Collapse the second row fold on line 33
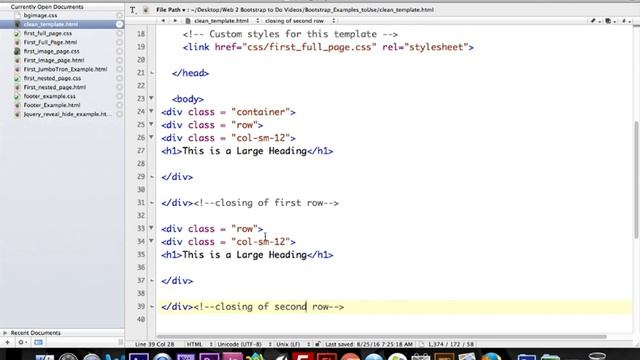The width and height of the screenshot is (640, 360). coord(151,228)
